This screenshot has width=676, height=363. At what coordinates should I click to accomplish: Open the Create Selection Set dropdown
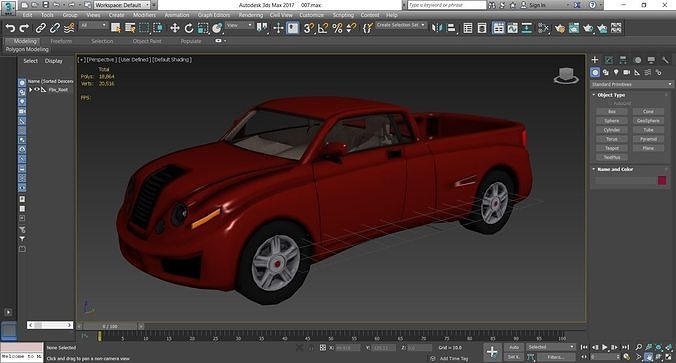tap(401, 25)
